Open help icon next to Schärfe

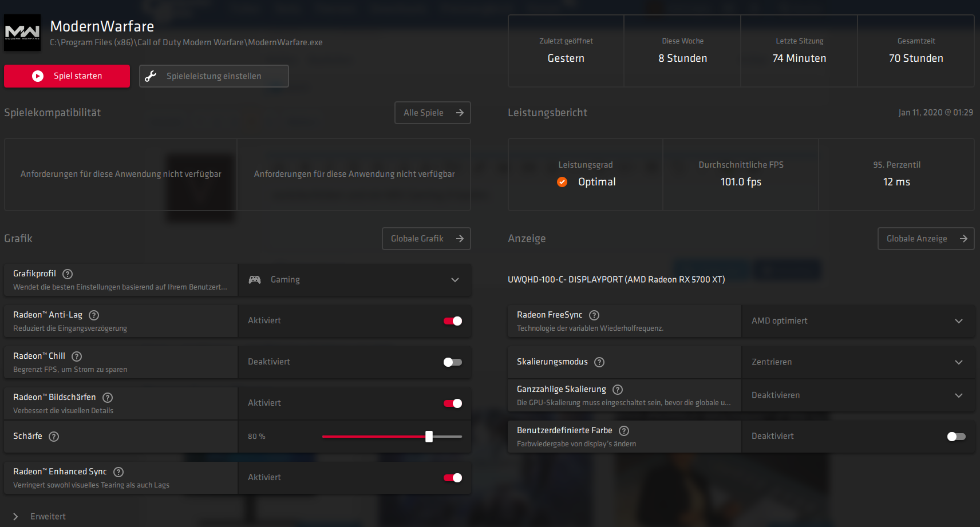[54, 437]
